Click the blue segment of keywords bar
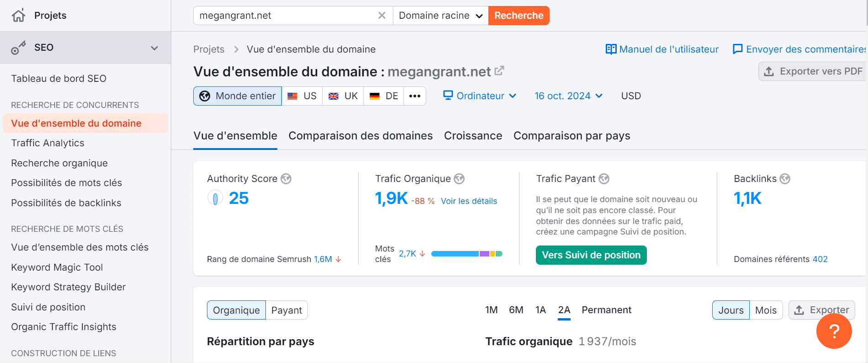The width and height of the screenshot is (868, 363). tap(455, 254)
